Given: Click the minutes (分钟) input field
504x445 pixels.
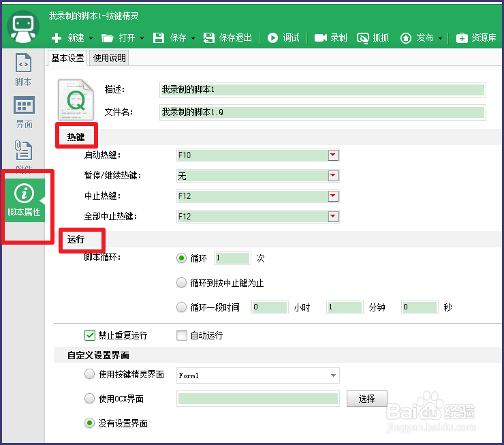Looking at the screenshot, I should [345, 307].
